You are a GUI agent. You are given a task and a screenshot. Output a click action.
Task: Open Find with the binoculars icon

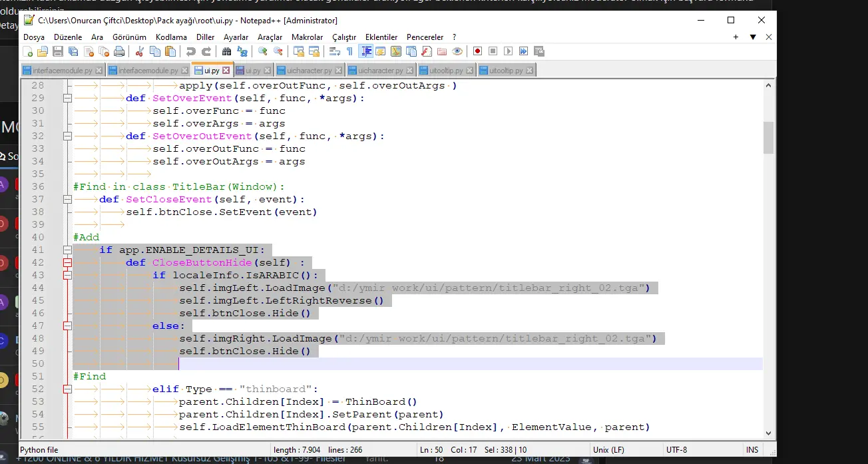(227, 51)
